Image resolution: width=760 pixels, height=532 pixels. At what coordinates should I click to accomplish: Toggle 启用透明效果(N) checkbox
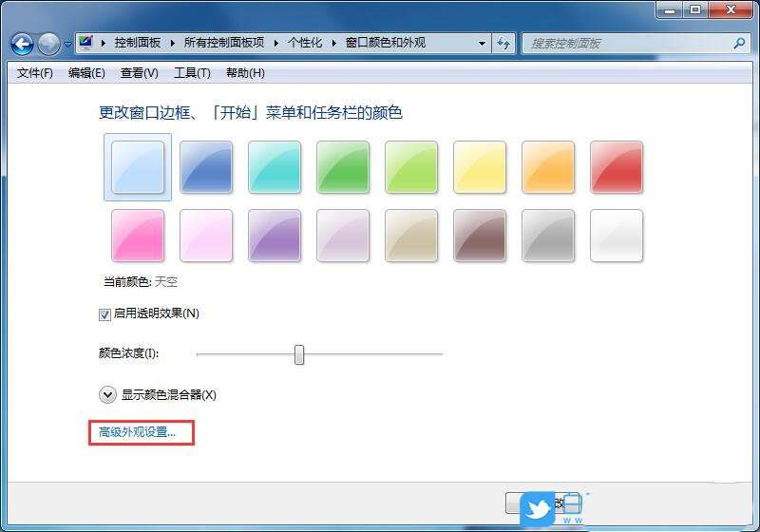pyautogui.click(x=104, y=314)
